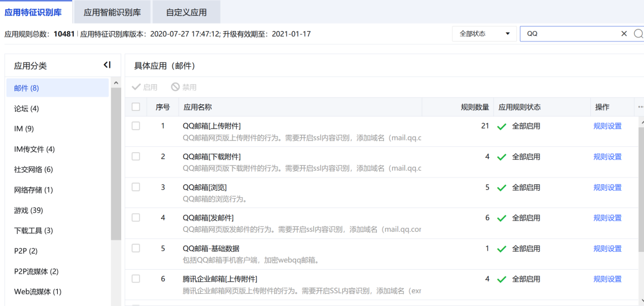Viewport: 644px width, 306px height.
Task: Click 规则设置 for 腾讯企业邮箱[上传附件]
Action: pos(607,279)
